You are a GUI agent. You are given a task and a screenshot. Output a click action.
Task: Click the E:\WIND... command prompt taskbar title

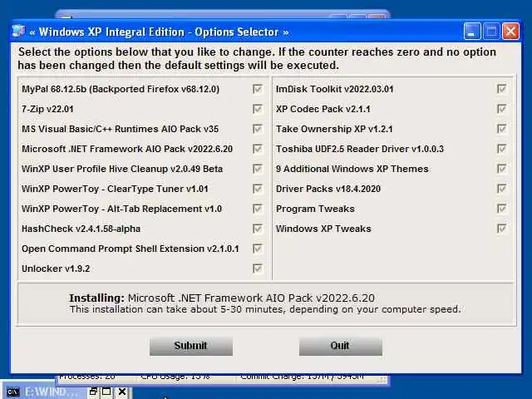click(x=51, y=392)
